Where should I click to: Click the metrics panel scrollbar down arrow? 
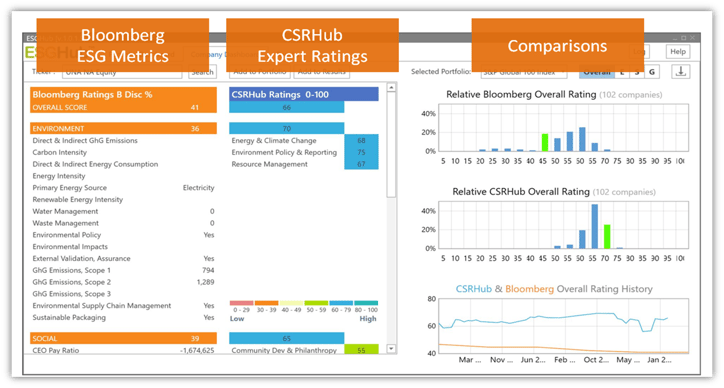pyautogui.click(x=391, y=349)
